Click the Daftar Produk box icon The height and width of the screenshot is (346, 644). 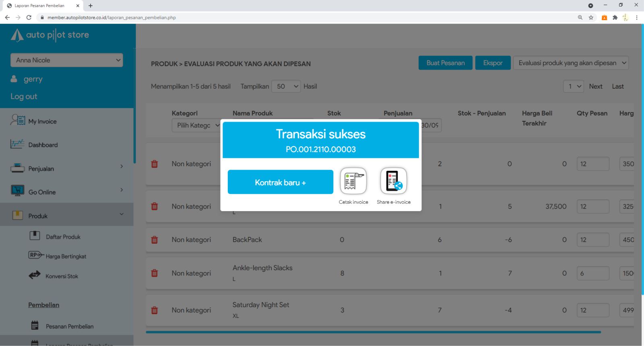click(35, 236)
